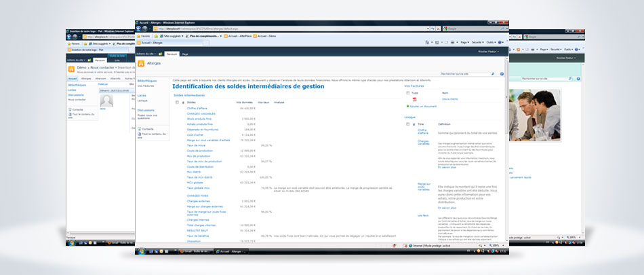
Task: Click the PDF icon in Vos Factures row
Action: [414, 99]
